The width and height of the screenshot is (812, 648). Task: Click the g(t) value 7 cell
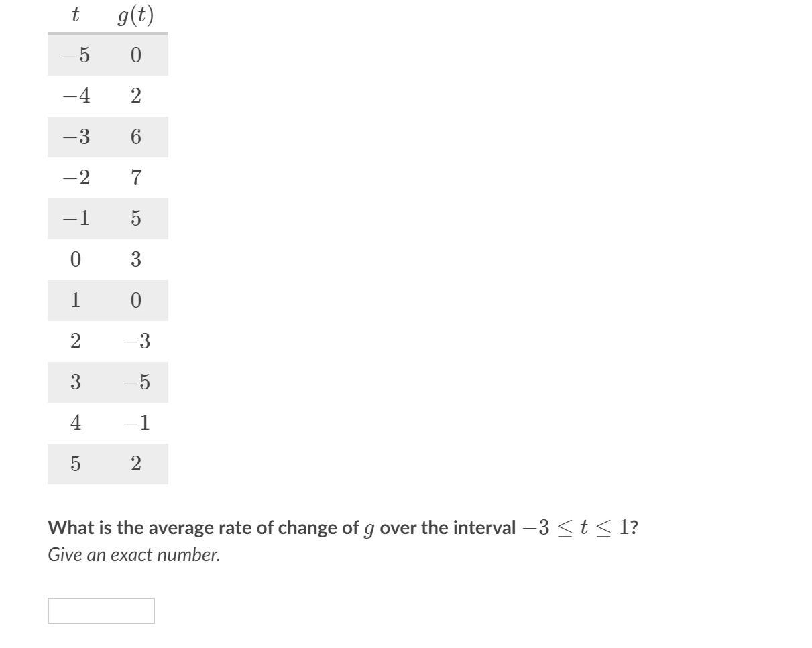[135, 178]
